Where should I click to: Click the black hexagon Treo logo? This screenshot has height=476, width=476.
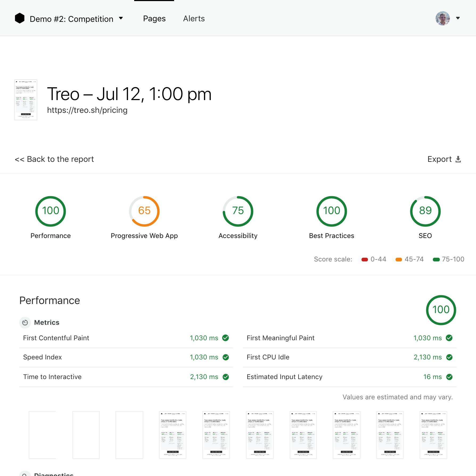[x=20, y=18]
